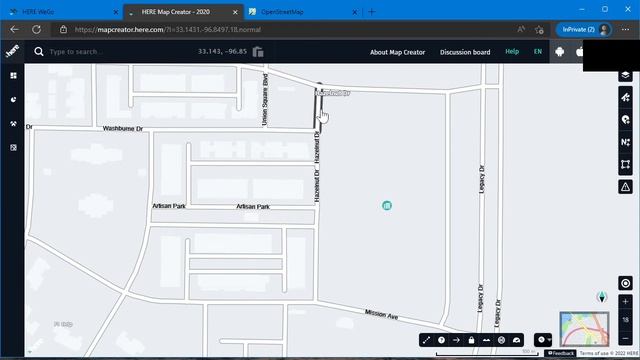The image size is (640, 360).
Task: Reset map orientation with compass icon
Action: pos(602,297)
